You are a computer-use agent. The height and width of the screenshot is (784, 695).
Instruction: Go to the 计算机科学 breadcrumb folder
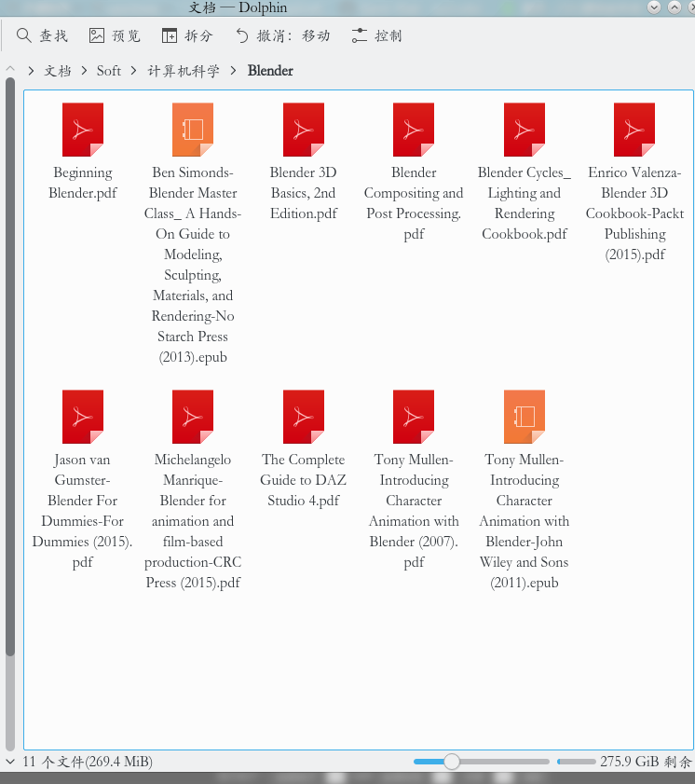tap(184, 71)
